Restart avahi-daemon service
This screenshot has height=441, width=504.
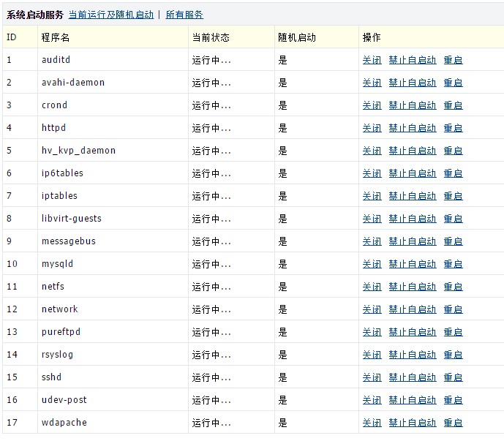453,83
